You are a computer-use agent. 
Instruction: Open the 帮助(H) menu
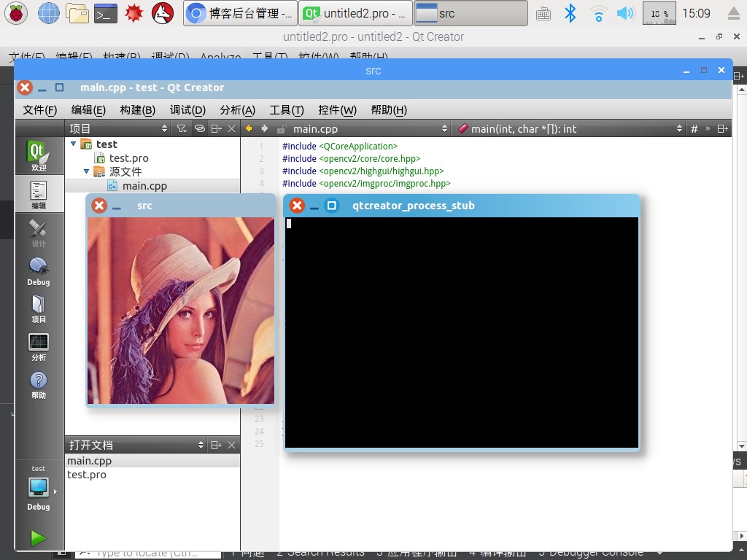389,110
